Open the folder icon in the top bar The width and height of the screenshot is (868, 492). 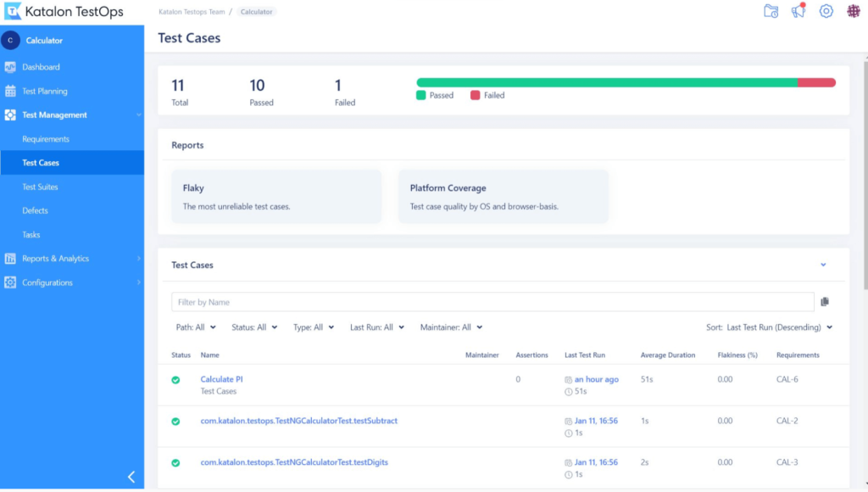tap(771, 11)
